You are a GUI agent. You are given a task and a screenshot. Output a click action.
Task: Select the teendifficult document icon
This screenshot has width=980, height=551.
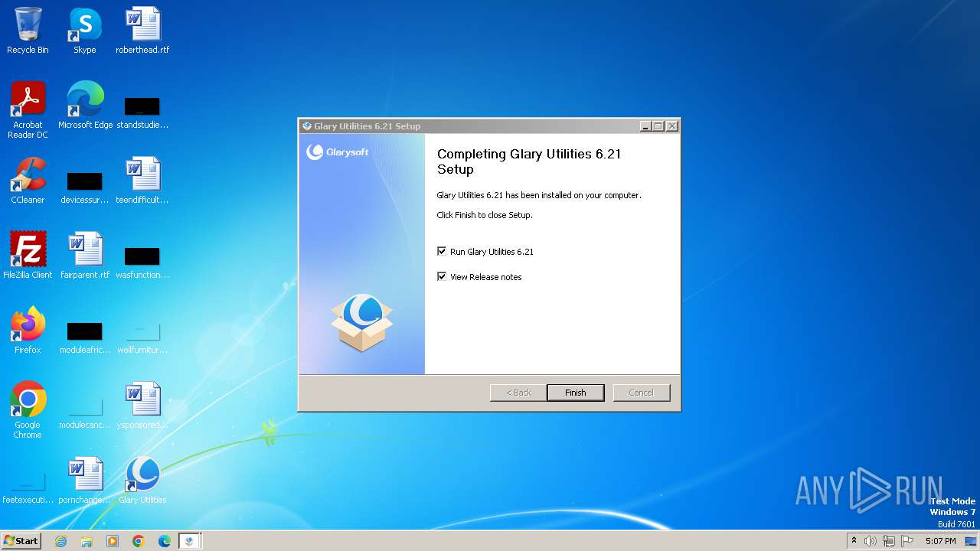click(x=142, y=181)
